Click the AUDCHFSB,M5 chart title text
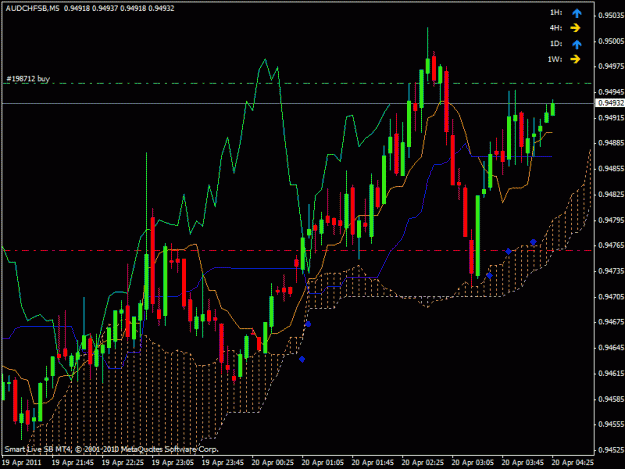The width and height of the screenshot is (625, 469). coord(32,8)
